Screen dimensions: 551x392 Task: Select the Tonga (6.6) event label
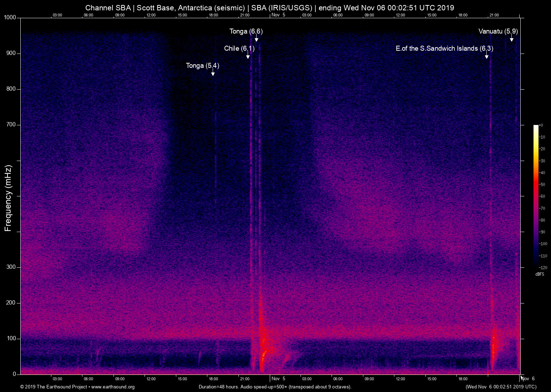[x=246, y=31]
